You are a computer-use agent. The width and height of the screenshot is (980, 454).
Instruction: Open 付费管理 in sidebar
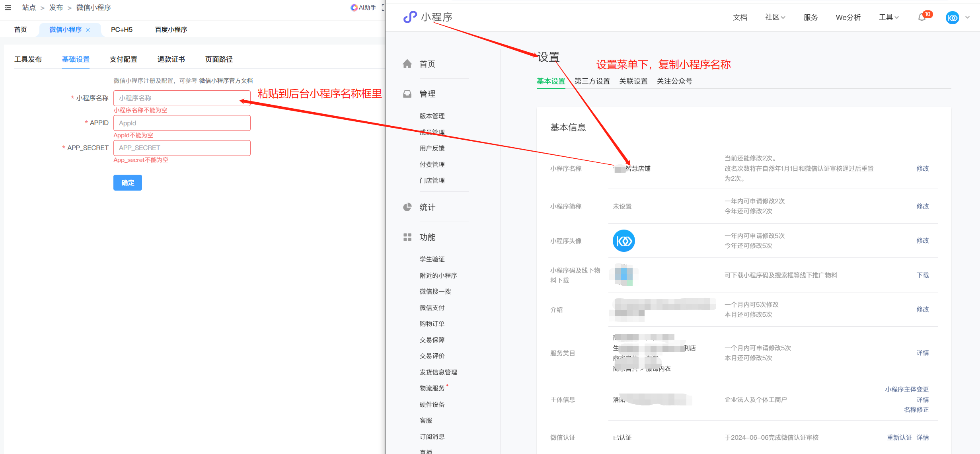[x=432, y=164]
